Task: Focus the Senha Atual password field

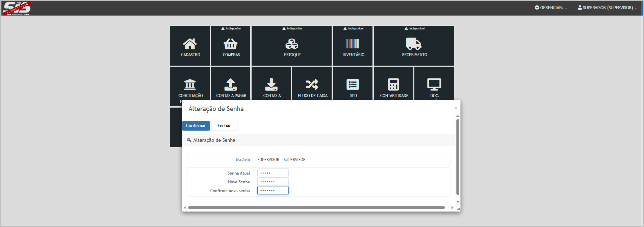Action: point(273,173)
